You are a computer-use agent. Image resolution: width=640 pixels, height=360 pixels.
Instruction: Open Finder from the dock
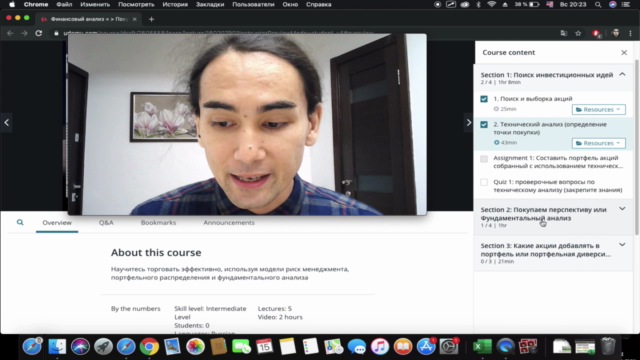click(57, 347)
